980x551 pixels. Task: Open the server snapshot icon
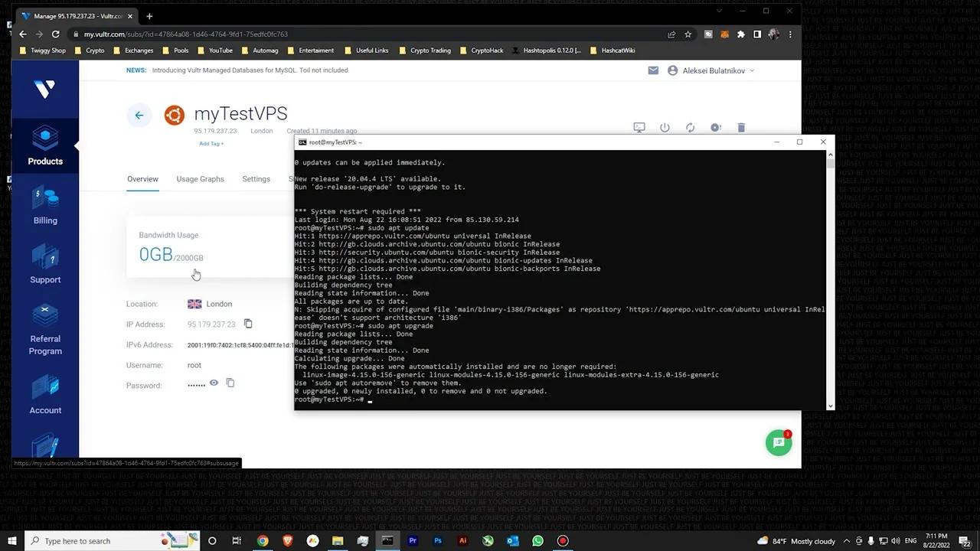[x=716, y=127]
